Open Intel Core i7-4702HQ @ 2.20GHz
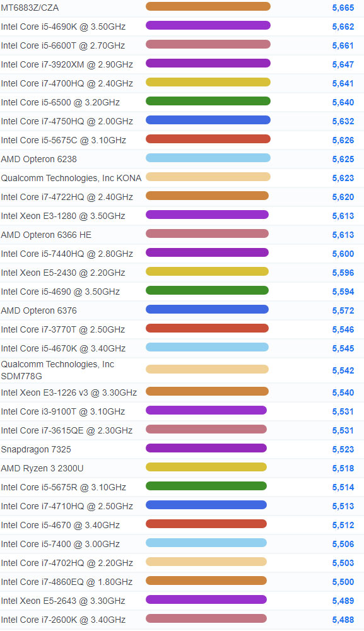This screenshot has height=631, width=364. 67,563
